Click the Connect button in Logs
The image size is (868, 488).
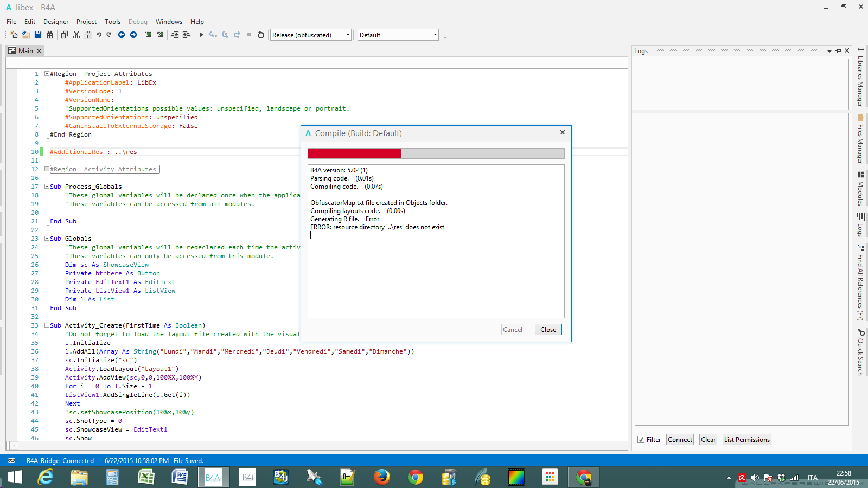(x=680, y=440)
